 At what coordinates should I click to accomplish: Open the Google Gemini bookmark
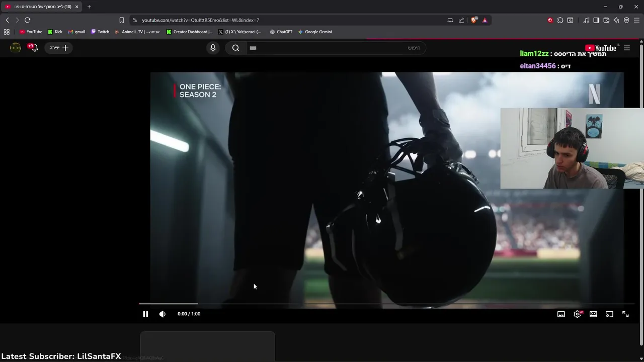pos(315,32)
